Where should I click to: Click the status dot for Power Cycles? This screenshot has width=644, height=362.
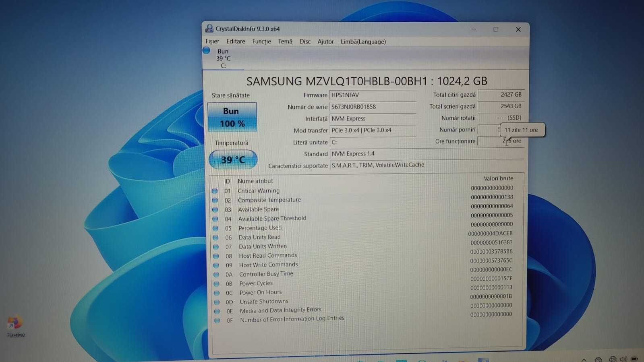point(216,284)
